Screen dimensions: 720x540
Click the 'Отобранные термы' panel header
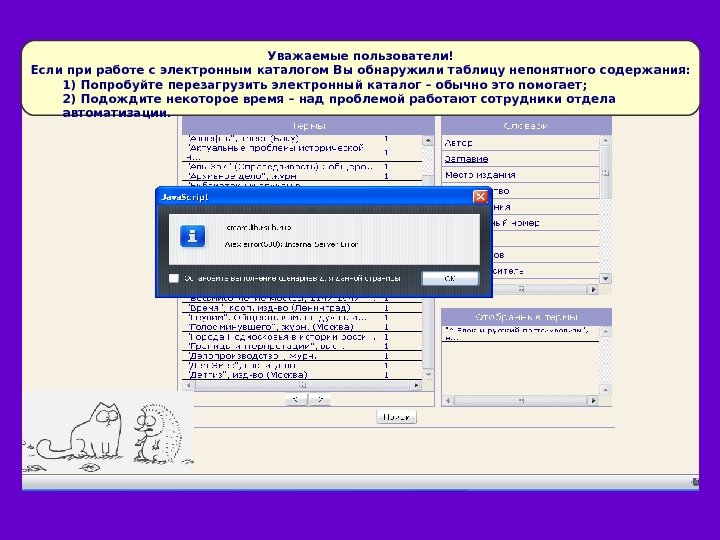[526, 317]
